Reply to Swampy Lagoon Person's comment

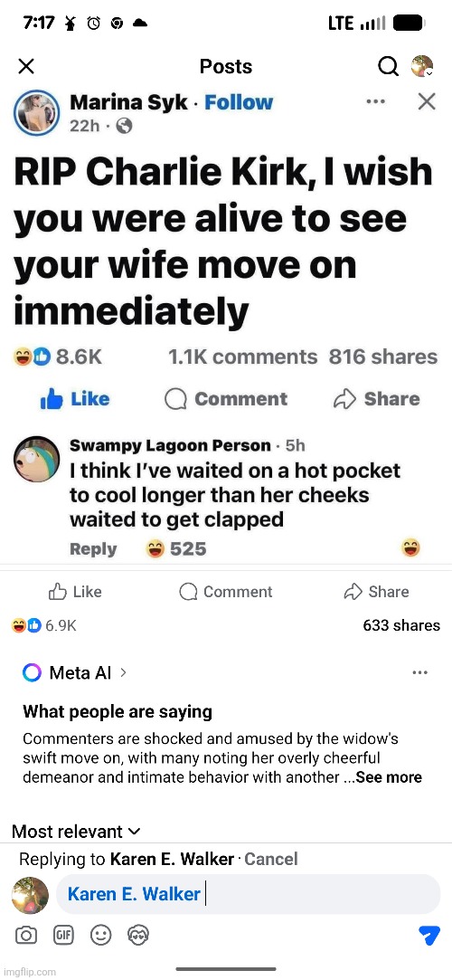click(x=93, y=549)
